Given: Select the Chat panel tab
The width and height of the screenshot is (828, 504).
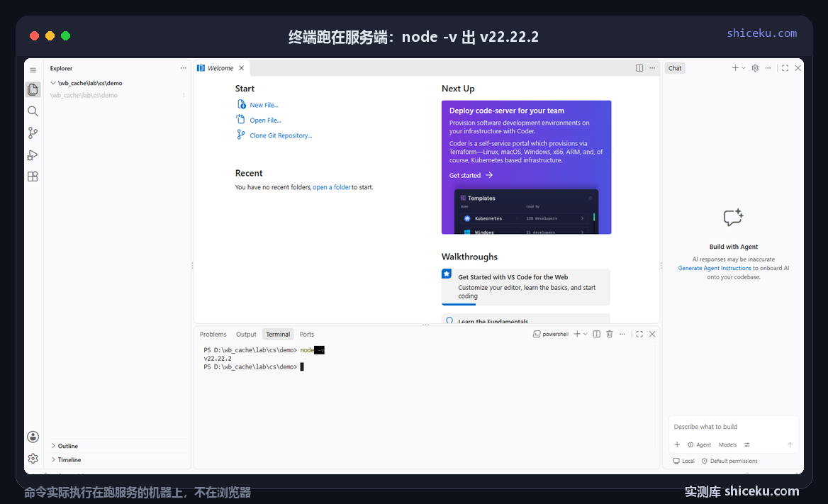Looking at the screenshot, I should [675, 68].
